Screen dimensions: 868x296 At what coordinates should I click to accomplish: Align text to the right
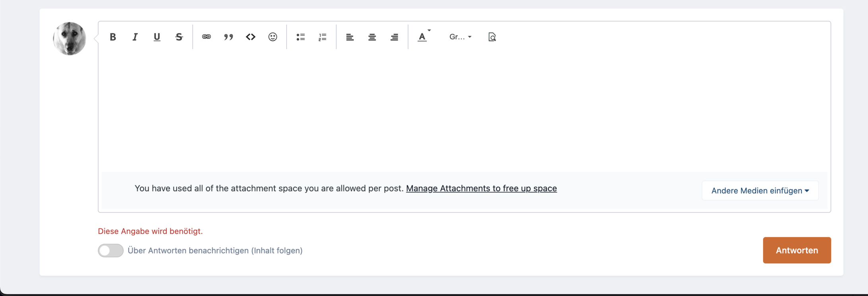394,37
